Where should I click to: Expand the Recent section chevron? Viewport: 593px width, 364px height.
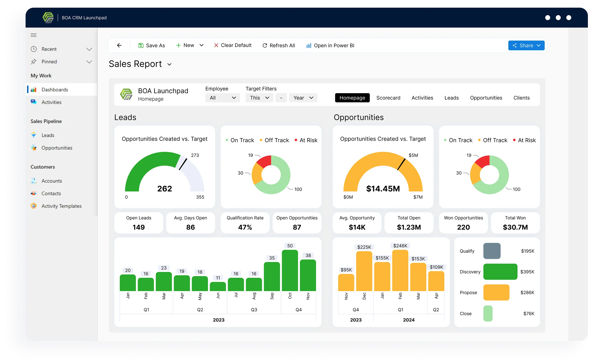(x=89, y=49)
